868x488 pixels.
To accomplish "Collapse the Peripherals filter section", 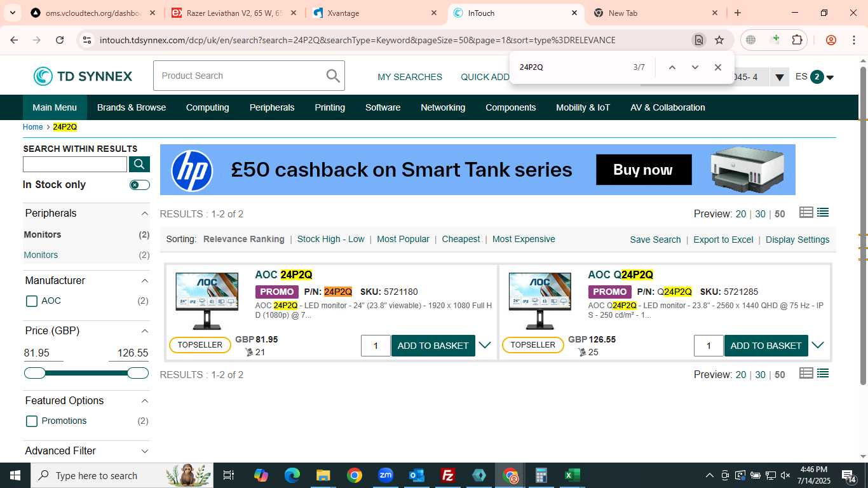I will pyautogui.click(x=144, y=213).
